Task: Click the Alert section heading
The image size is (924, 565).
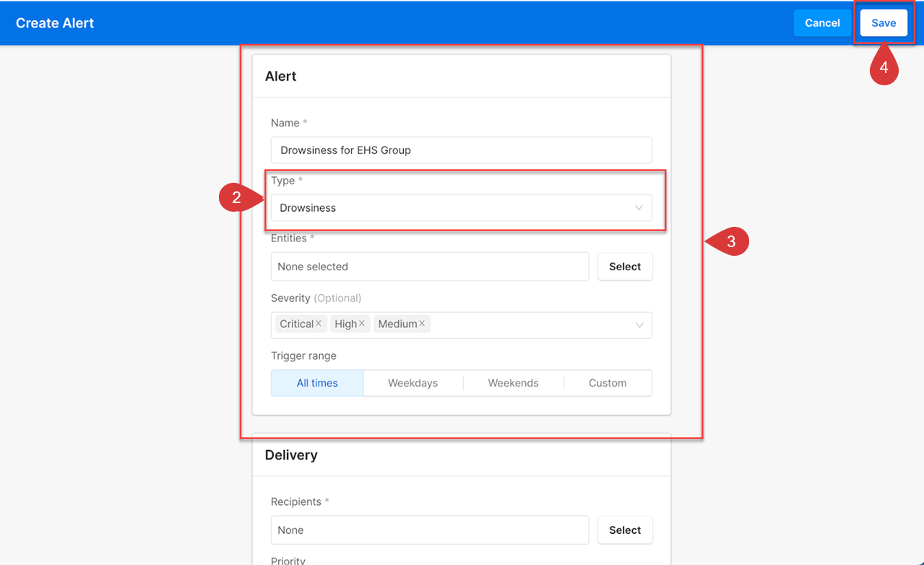Action: coord(281,77)
